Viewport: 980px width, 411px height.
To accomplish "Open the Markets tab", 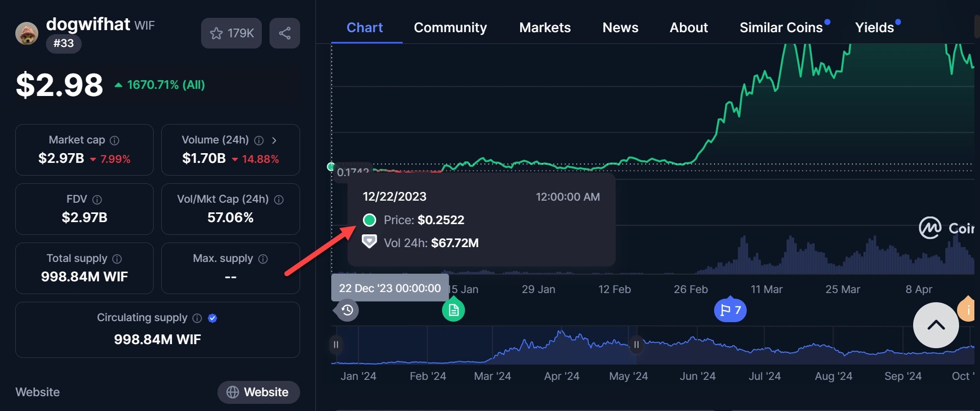I will coord(545,28).
